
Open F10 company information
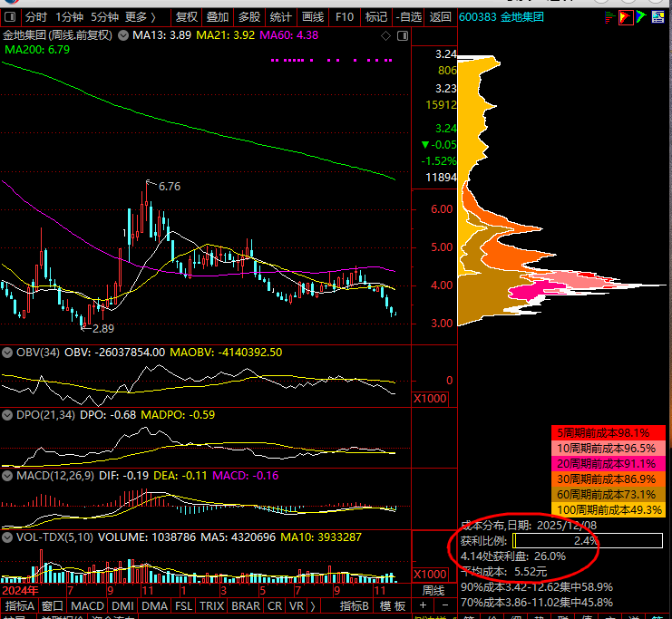coord(344,17)
